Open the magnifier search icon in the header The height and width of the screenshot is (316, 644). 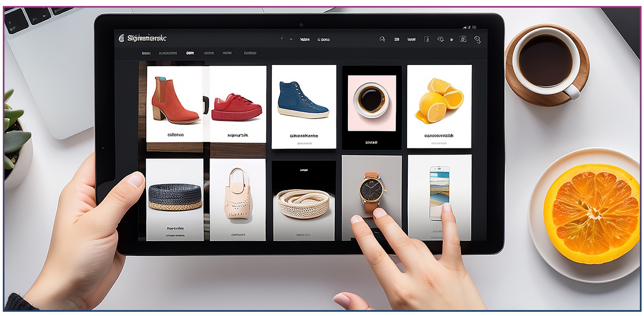tap(477, 39)
